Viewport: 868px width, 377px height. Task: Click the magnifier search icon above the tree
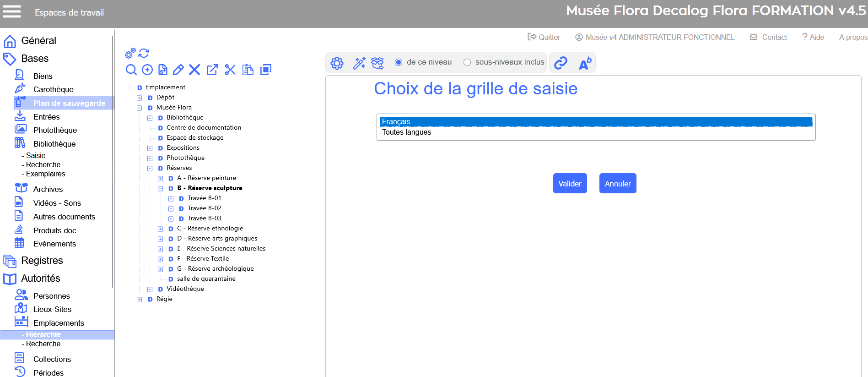click(131, 70)
